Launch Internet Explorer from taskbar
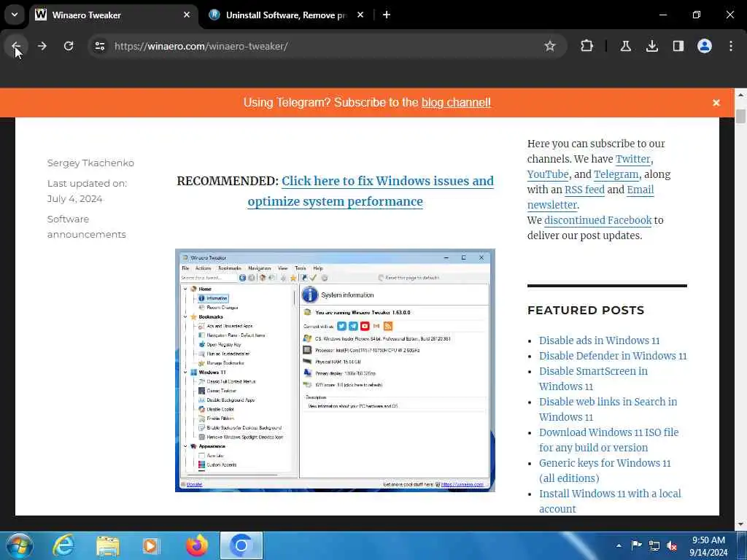747x560 pixels. 63,545
